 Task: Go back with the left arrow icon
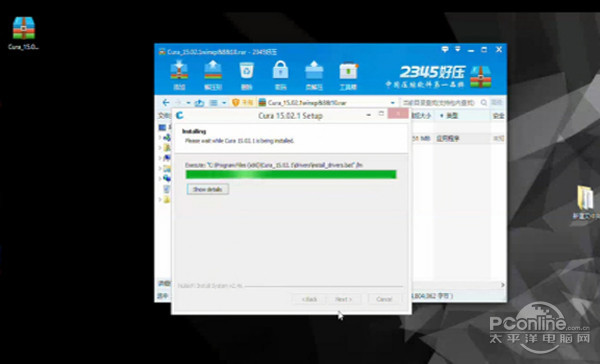[166, 103]
